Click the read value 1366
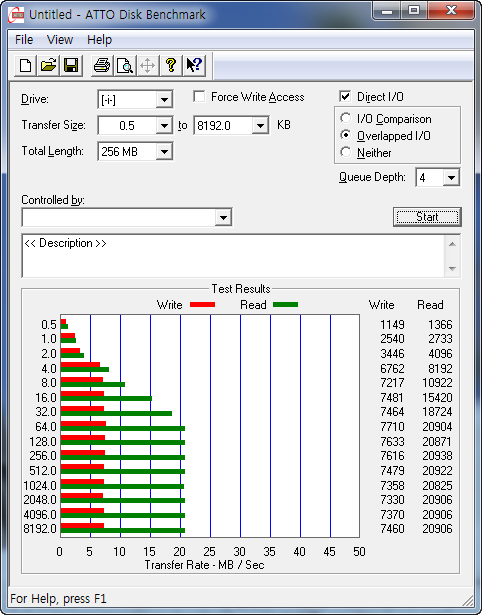482x615 pixels. (x=440, y=325)
